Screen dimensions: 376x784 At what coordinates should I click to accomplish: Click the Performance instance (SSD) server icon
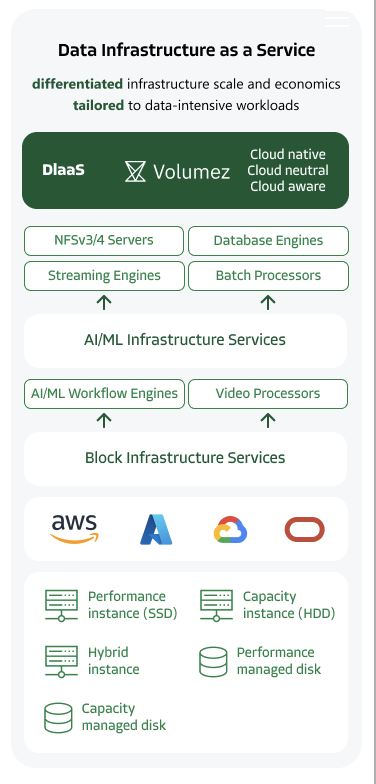click(x=62, y=606)
